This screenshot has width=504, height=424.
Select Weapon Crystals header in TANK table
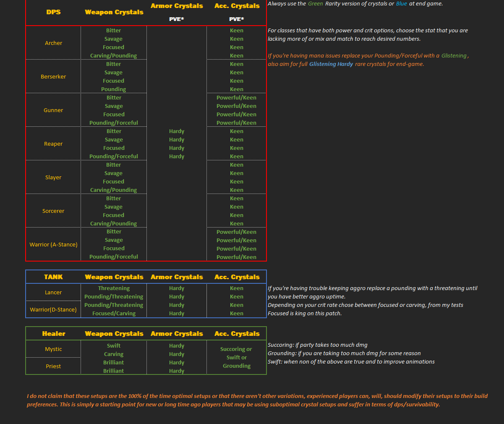tap(114, 277)
